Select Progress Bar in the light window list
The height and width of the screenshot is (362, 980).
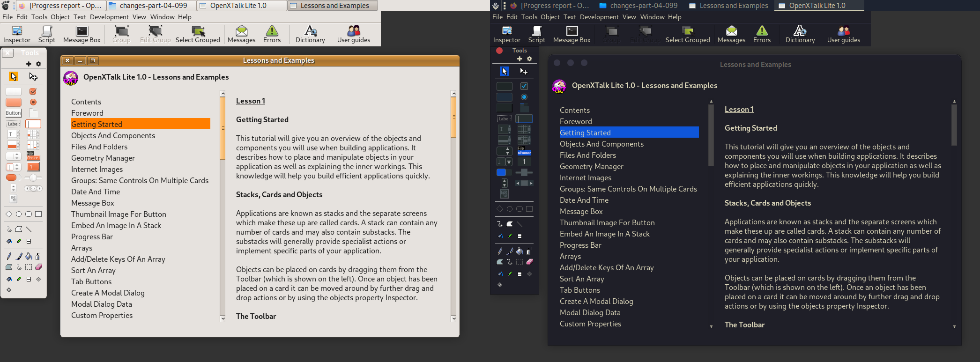coord(92,236)
